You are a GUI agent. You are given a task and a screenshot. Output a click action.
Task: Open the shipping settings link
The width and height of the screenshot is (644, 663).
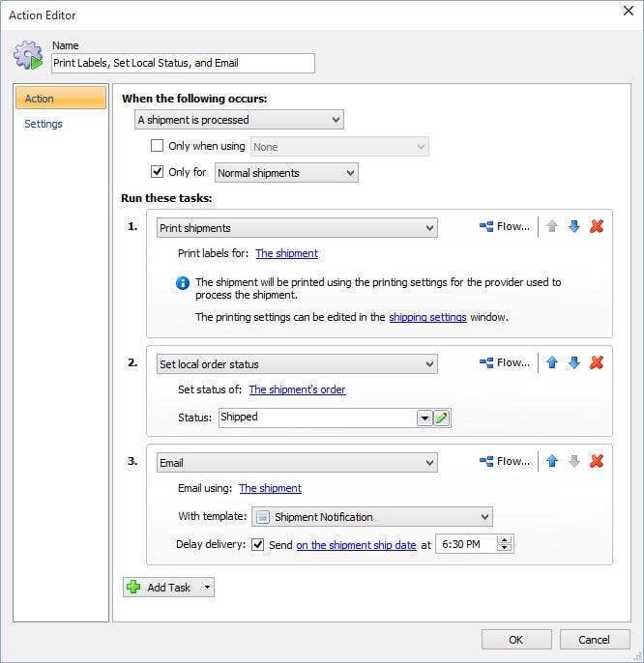coord(427,317)
